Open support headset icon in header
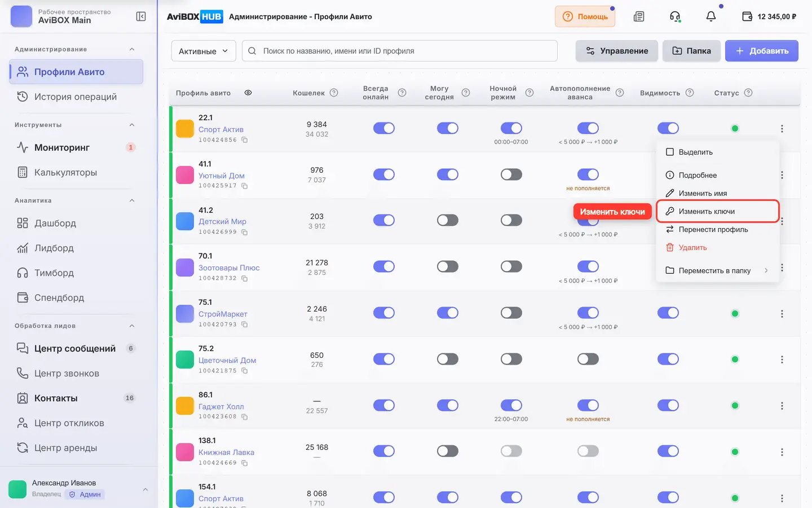 point(675,16)
